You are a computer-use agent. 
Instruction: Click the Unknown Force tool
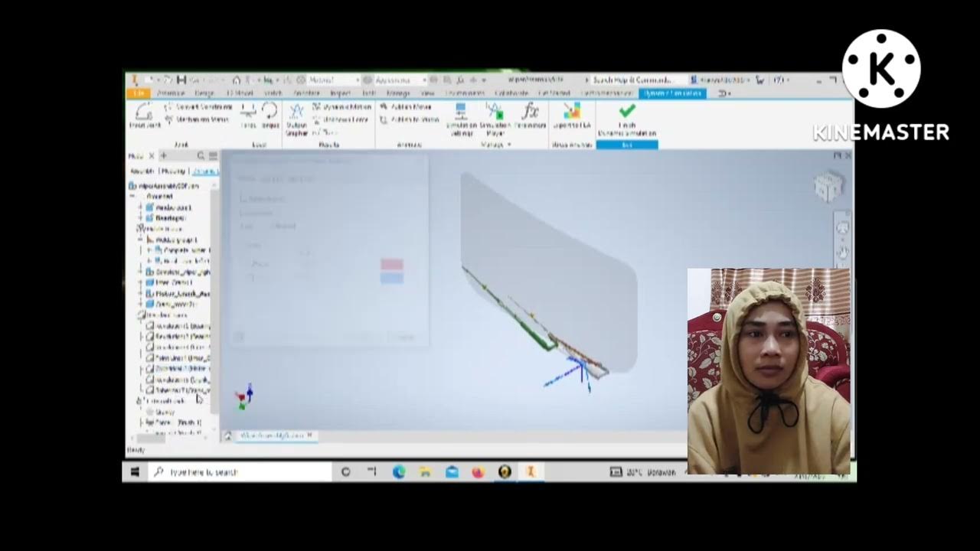pos(341,119)
